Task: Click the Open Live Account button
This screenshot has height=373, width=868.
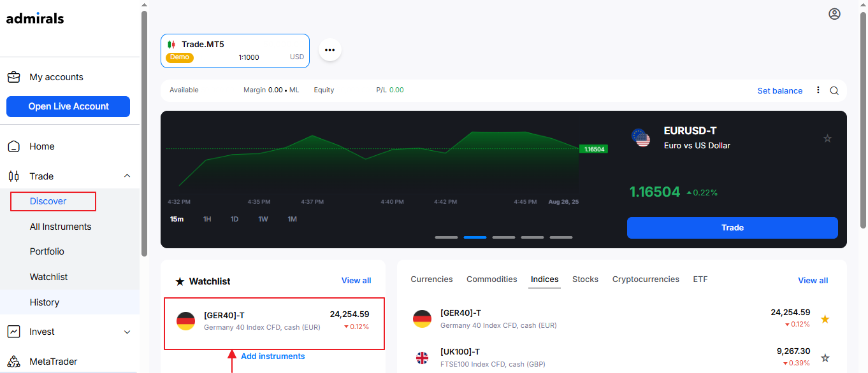Action: pyautogui.click(x=68, y=106)
